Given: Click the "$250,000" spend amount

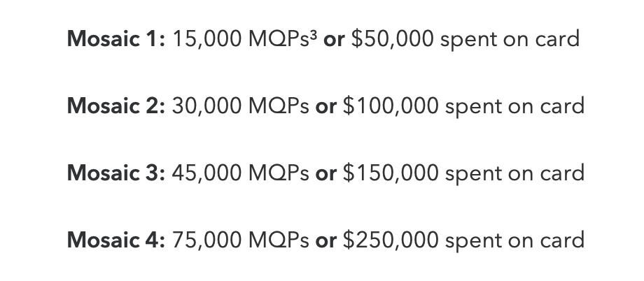Looking at the screenshot, I should 391,240.
